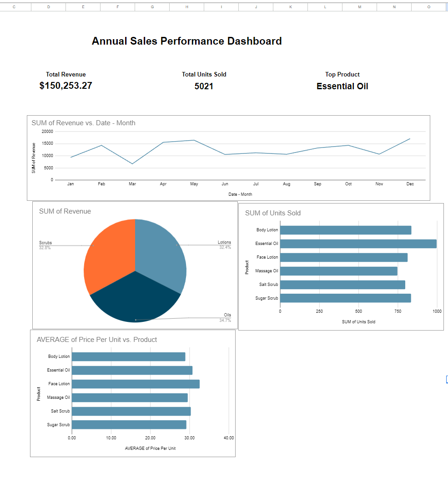Click the Annual Sales Performance Dashboard title
The image size is (448, 484).
click(186, 41)
